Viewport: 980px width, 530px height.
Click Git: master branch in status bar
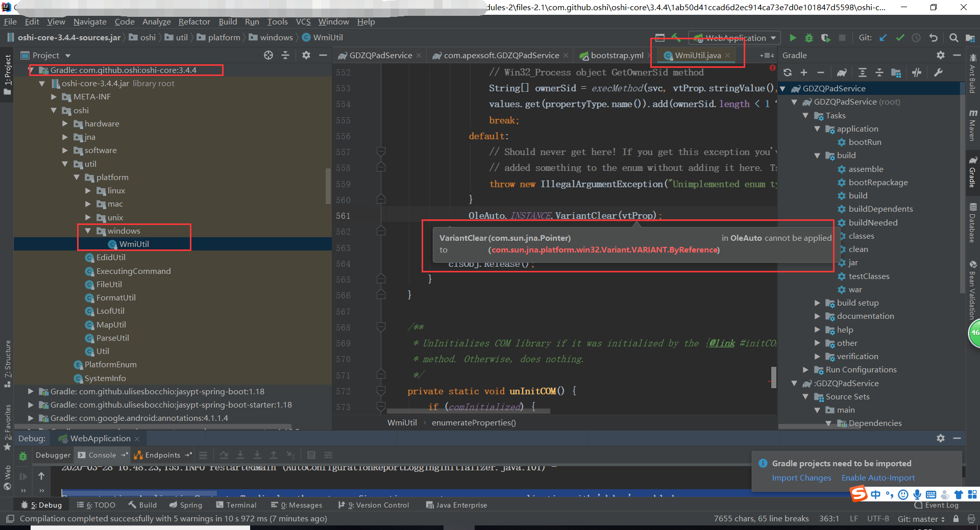pos(921,519)
